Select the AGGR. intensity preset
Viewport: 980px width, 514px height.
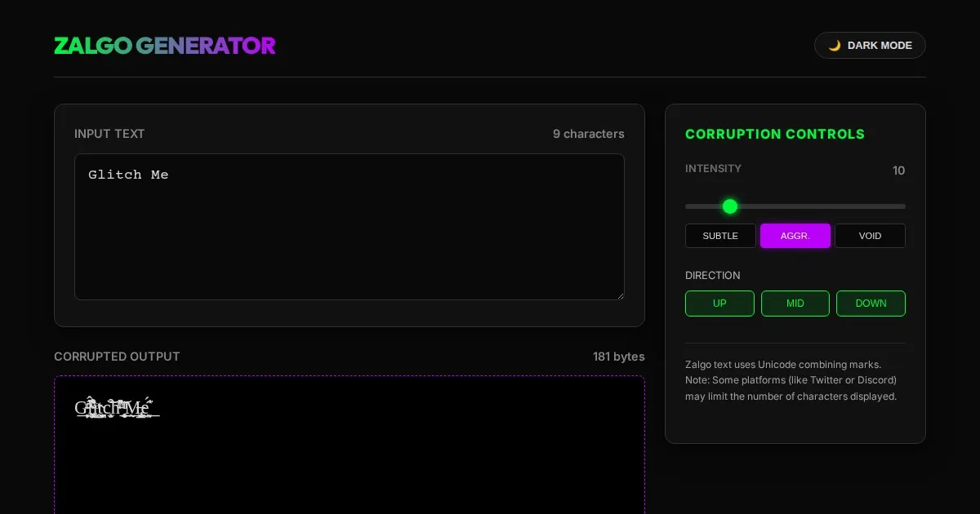(x=795, y=236)
